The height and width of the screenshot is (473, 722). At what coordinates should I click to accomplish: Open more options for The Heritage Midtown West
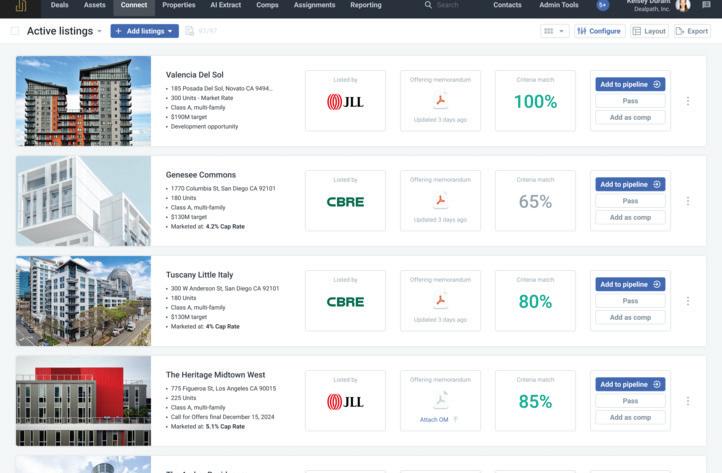(x=687, y=401)
